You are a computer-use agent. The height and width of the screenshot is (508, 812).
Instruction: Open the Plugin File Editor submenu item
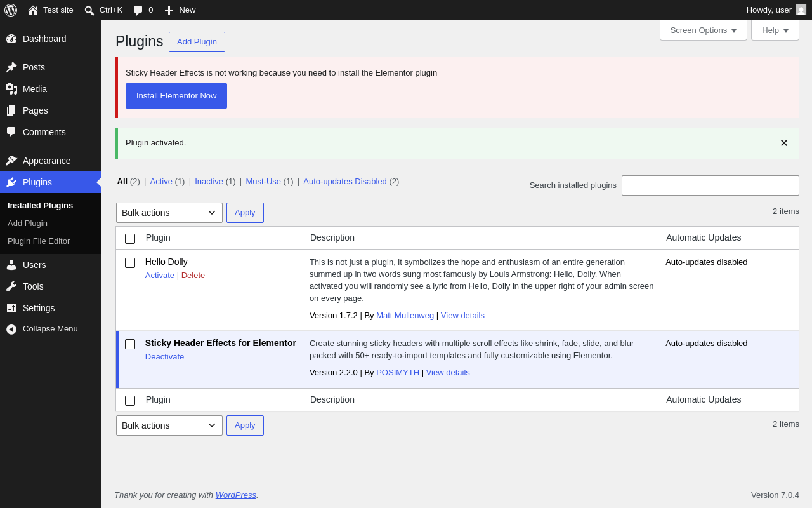tap(39, 241)
